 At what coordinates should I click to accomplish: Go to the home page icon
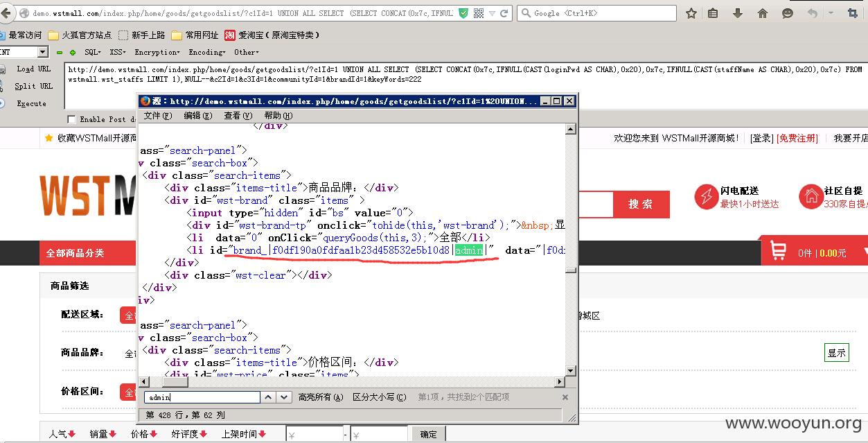tap(763, 13)
